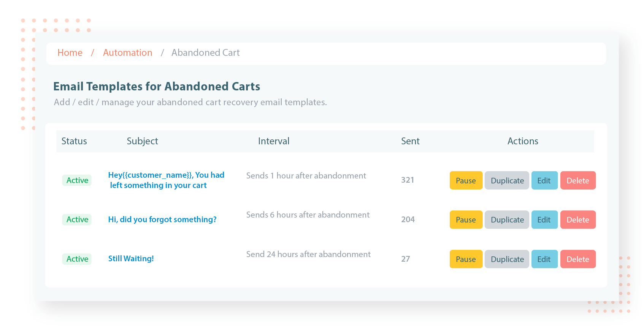The image size is (644, 330).
Task: Delete the 321-sent email template
Action: pyautogui.click(x=578, y=180)
